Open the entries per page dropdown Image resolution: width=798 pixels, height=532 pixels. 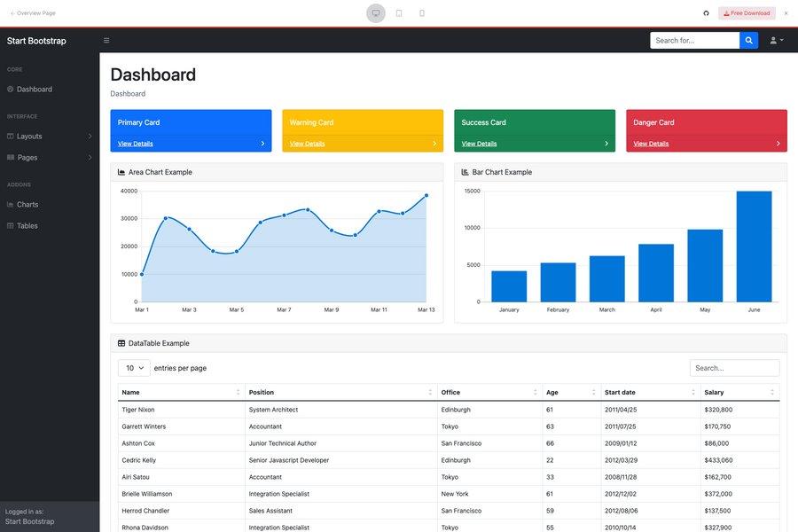click(133, 365)
